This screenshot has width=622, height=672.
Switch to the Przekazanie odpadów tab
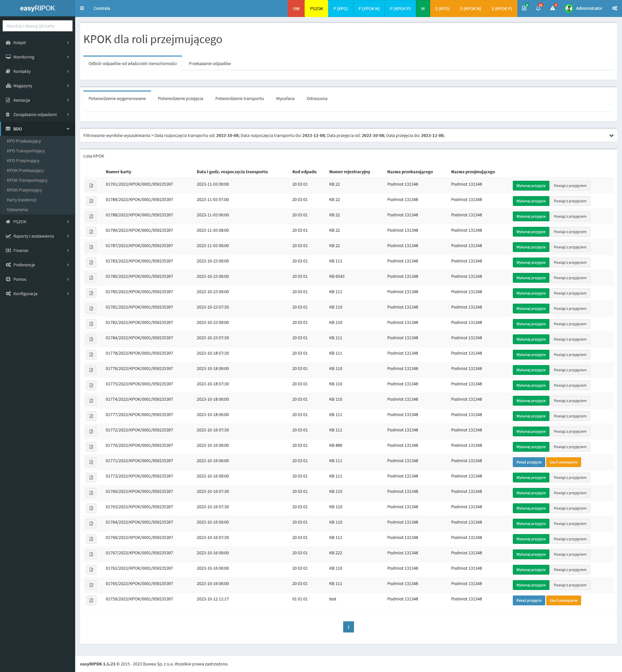coord(209,63)
